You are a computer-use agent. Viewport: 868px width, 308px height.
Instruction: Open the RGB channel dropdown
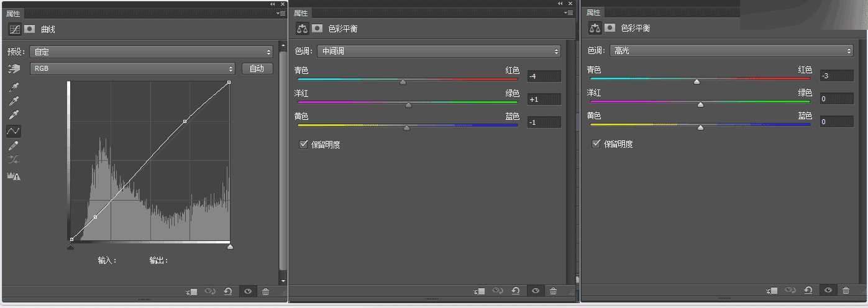coord(133,68)
